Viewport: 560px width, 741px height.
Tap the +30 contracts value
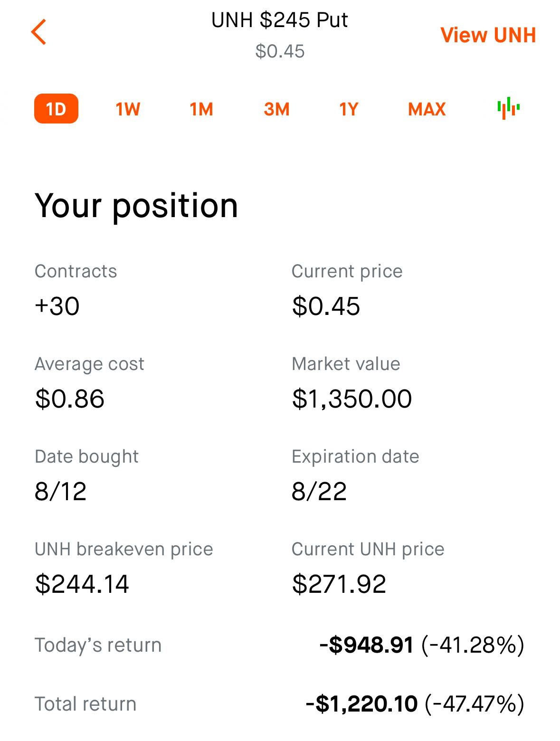(x=57, y=306)
